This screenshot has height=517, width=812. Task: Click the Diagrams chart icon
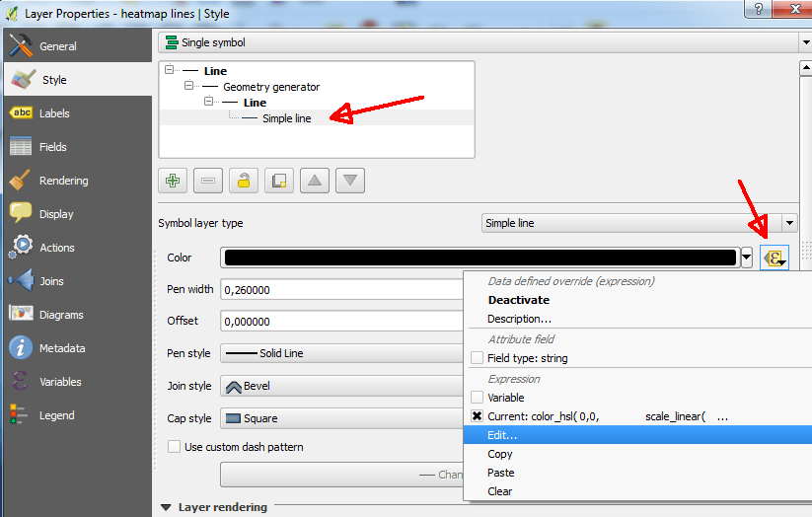pyautogui.click(x=22, y=314)
